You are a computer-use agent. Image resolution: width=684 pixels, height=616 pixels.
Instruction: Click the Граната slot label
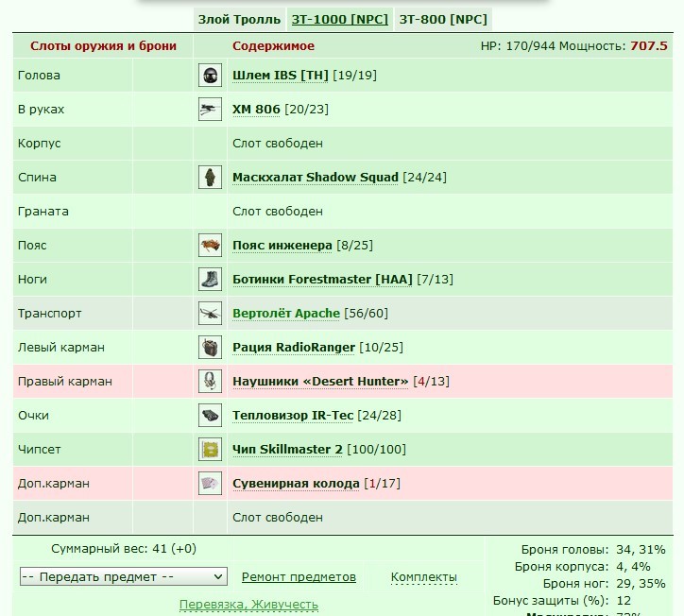(43, 212)
